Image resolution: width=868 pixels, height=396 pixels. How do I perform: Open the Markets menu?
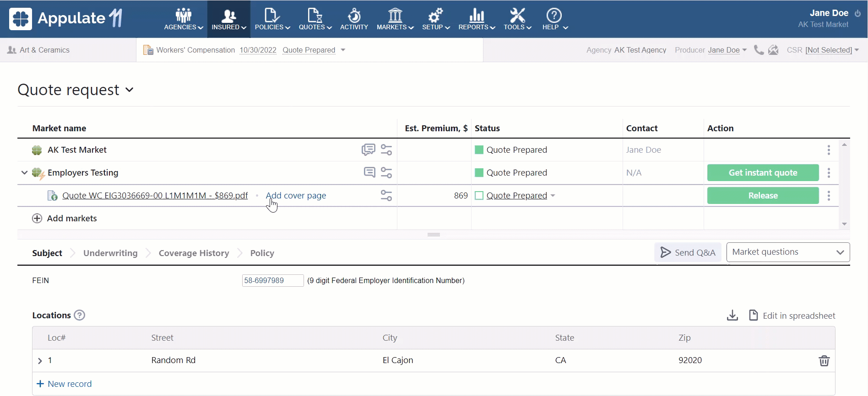[395, 19]
